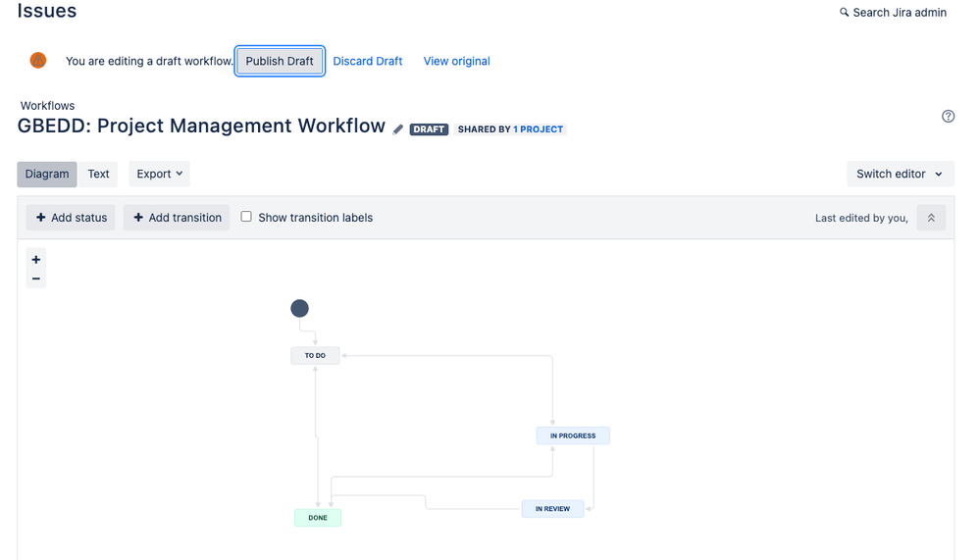Open the Switch editor dropdown
Screen dimensions: 980x560
point(900,174)
